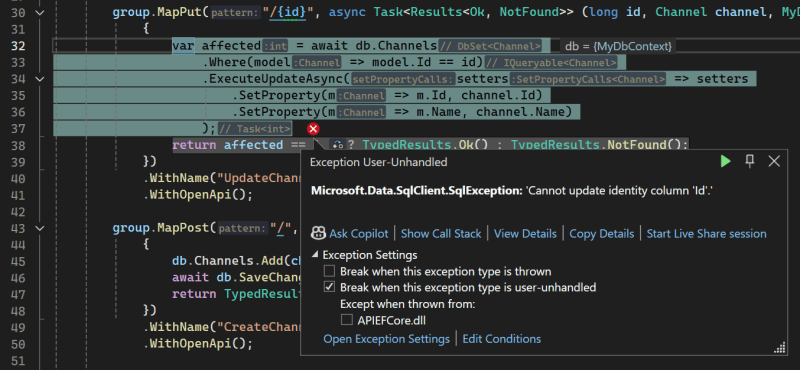Click the // IQueryable<Channel> inlay hint
Viewport: 800px width, 370px height.
coord(551,63)
